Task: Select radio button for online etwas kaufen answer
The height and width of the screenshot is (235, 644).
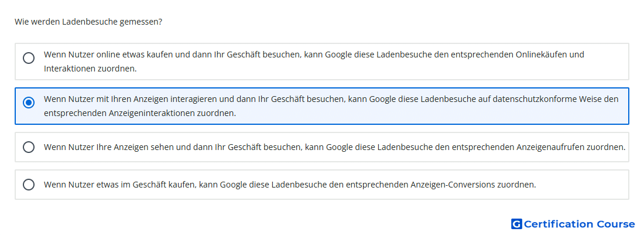Action: click(x=29, y=58)
